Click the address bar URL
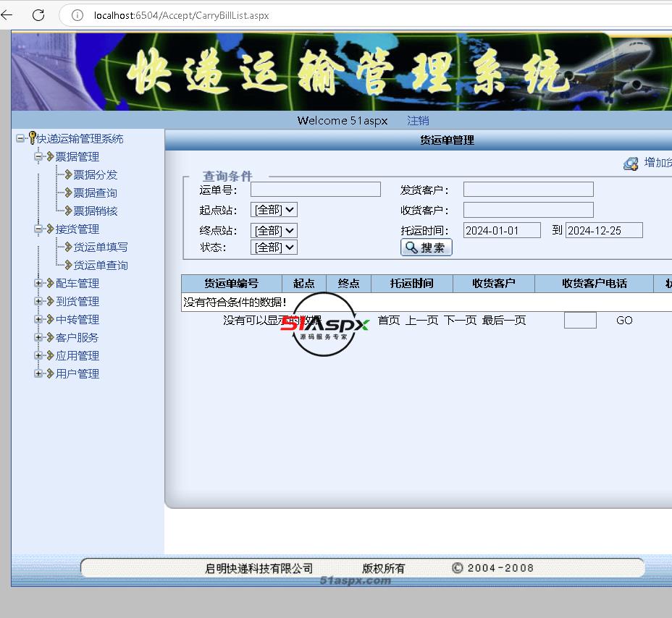 [x=181, y=15]
